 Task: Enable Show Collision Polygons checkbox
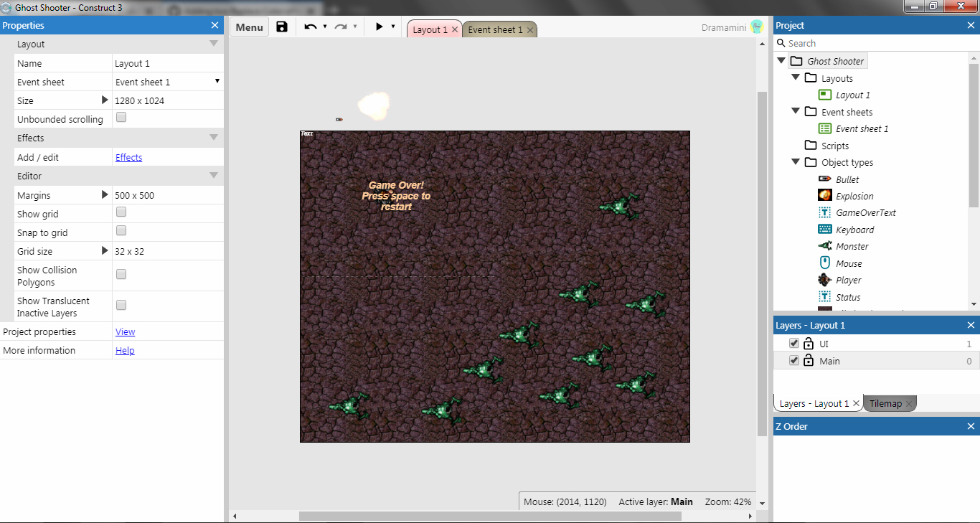(x=121, y=274)
